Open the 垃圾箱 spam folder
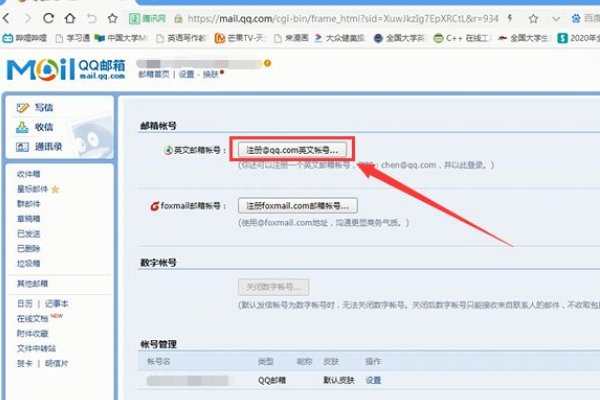This screenshot has height=400, width=600. pos(29,263)
